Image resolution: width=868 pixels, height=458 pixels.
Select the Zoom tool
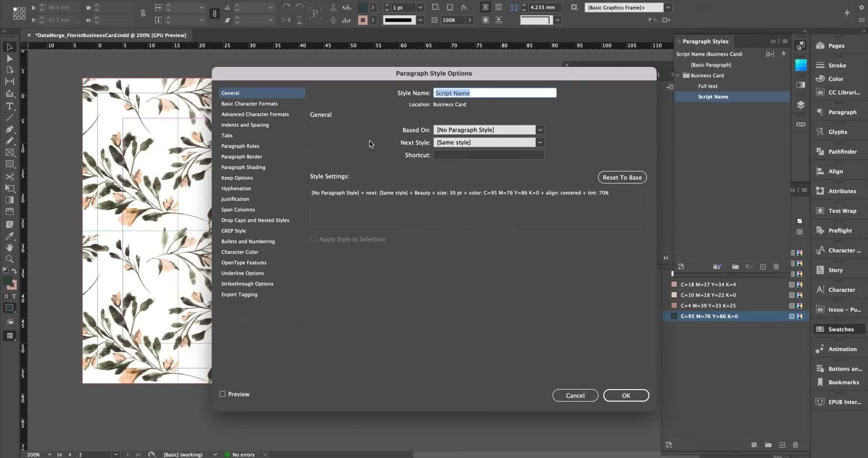pyautogui.click(x=9, y=259)
